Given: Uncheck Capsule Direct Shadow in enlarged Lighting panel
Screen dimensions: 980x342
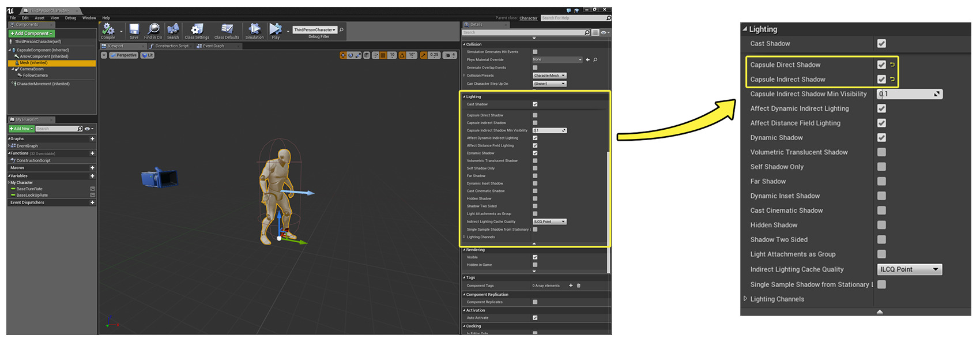Looking at the screenshot, I should coord(881,65).
